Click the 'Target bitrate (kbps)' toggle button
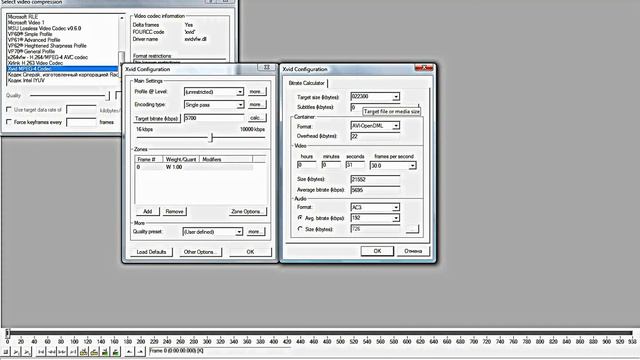This screenshot has height=360, width=640. coord(156,118)
